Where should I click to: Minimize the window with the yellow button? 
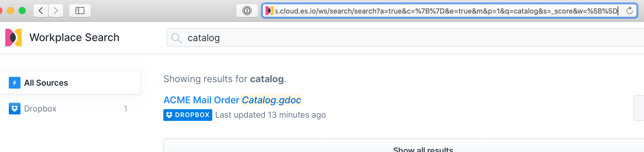[11, 11]
